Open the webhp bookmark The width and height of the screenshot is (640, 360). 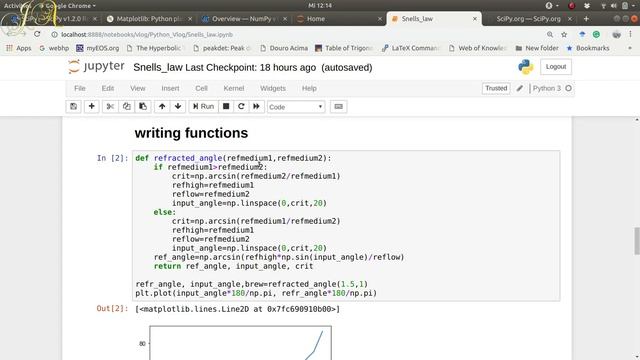(54, 48)
